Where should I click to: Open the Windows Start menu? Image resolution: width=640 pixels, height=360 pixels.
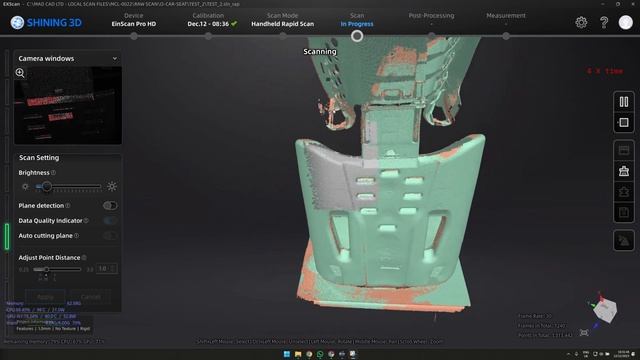pos(287,354)
